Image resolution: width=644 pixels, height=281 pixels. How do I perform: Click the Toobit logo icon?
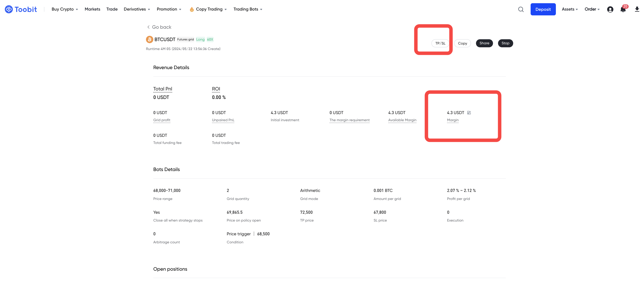click(8, 9)
